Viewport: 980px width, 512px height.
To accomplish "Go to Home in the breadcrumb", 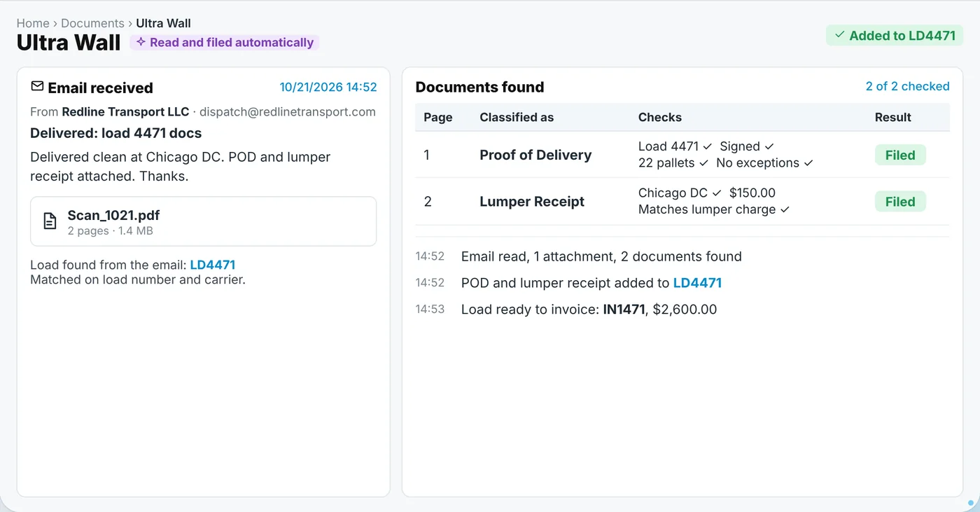I will click(x=33, y=23).
